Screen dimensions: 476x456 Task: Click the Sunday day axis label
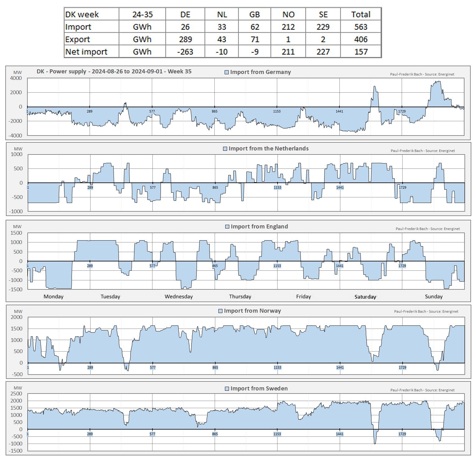(433, 297)
